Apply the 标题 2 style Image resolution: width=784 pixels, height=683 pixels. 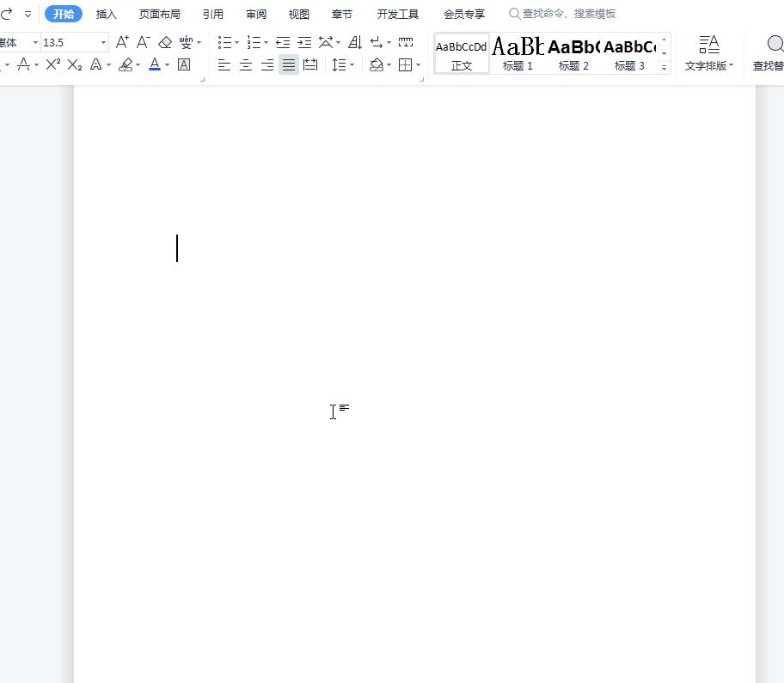click(573, 54)
